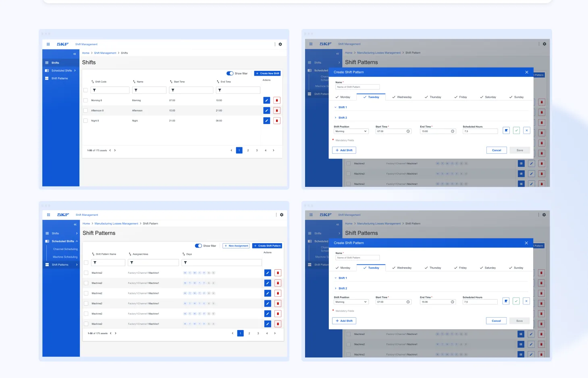
Task: Toggle Show filter on the Shifts page
Action: tap(230, 73)
